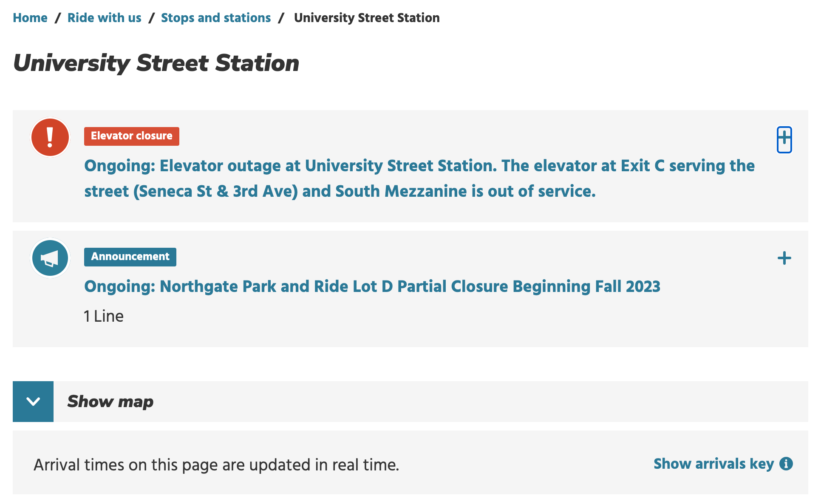This screenshot has height=504, width=821.
Task: Click the University Street Station page heading
Action: coord(156,63)
